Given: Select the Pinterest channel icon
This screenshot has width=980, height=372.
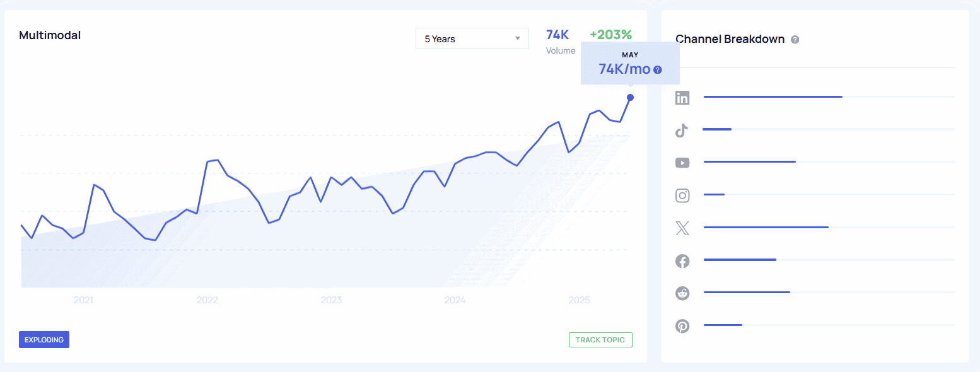Looking at the screenshot, I should click(x=682, y=326).
